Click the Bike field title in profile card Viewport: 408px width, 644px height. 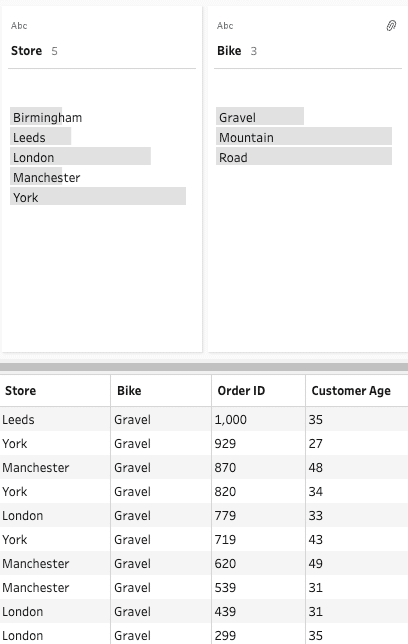pyautogui.click(x=229, y=51)
